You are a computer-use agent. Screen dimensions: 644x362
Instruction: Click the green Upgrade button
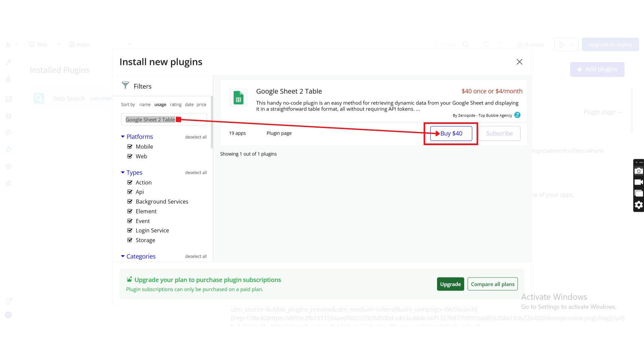click(x=450, y=284)
